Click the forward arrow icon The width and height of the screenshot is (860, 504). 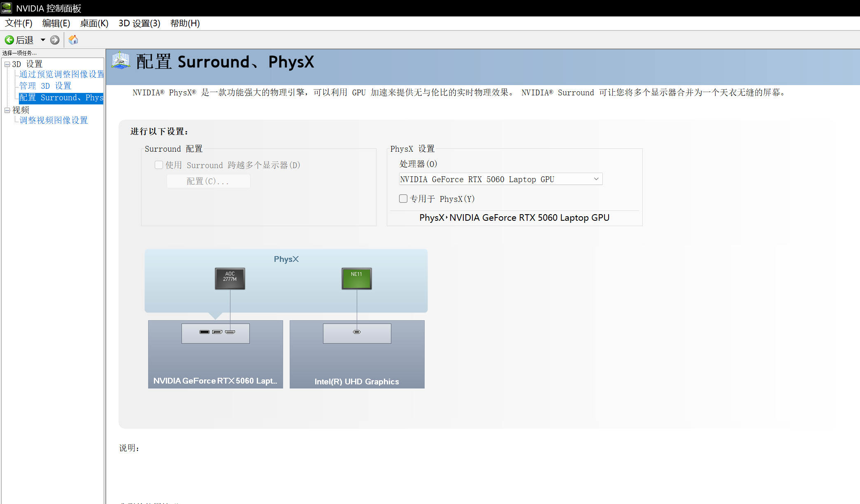point(55,40)
